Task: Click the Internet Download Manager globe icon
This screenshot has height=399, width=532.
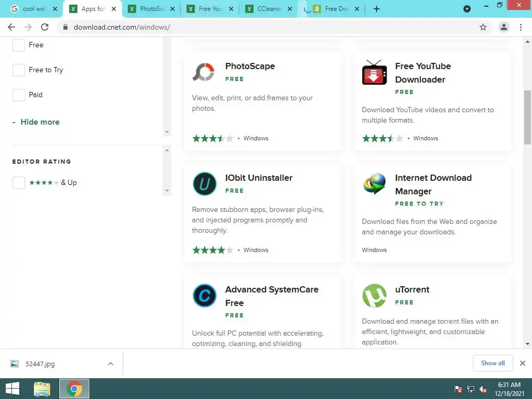Action: (x=374, y=183)
